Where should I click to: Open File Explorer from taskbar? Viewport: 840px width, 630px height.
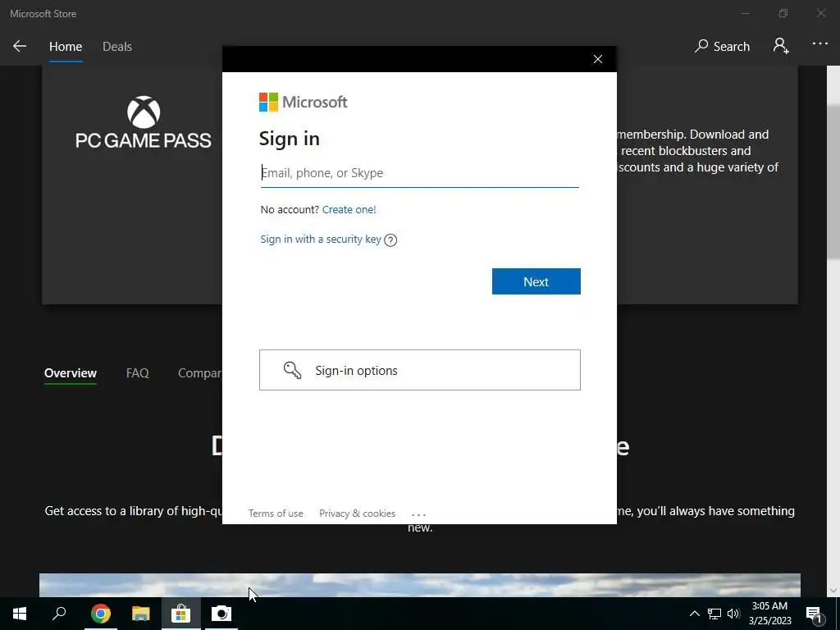click(x=140, y=614)
